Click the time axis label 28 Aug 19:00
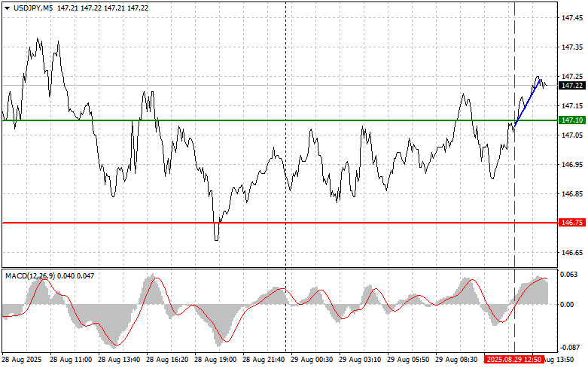Viewport: 588px width, 368px height. coord(215,360)
